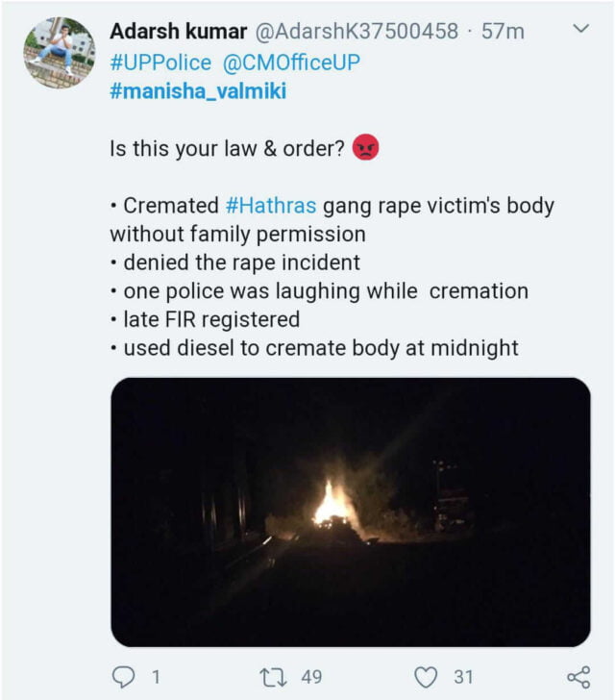
Task: Expand the tweet options chevron
Action: pyautogui.click(x=579, y=30)
